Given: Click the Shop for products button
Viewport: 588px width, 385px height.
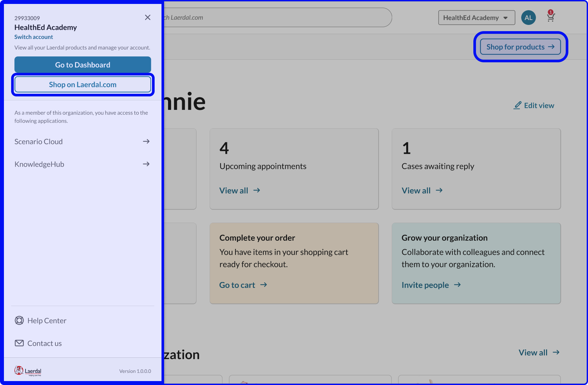Looking at the screenshot, I should (x=520, y=47).
